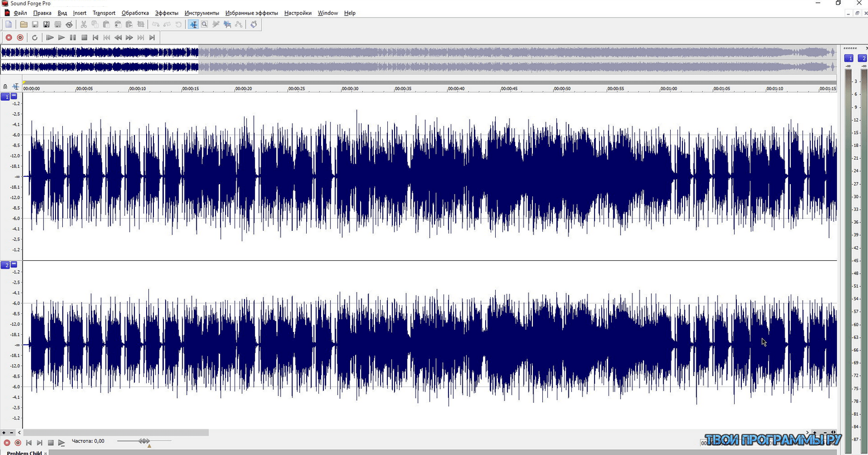The height and width of the screenshot is (455, 868).
Task: Click the Copy icon in the toolbar
Action: pos(95,24)
